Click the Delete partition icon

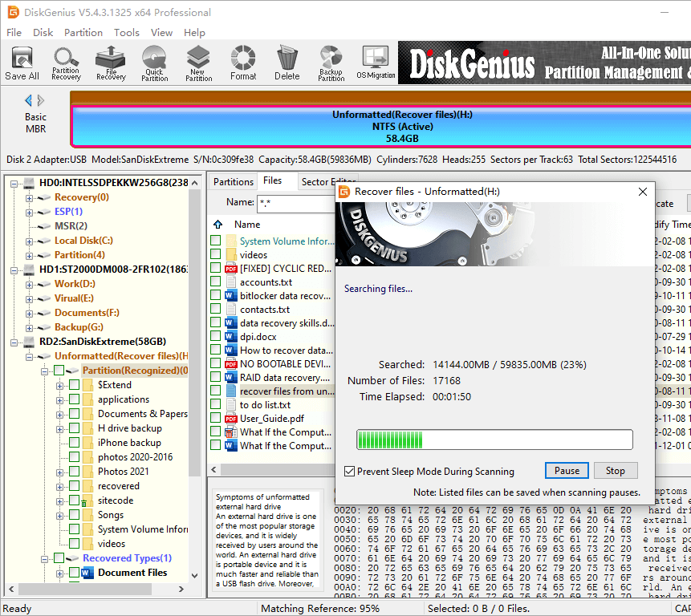point(287,63)
